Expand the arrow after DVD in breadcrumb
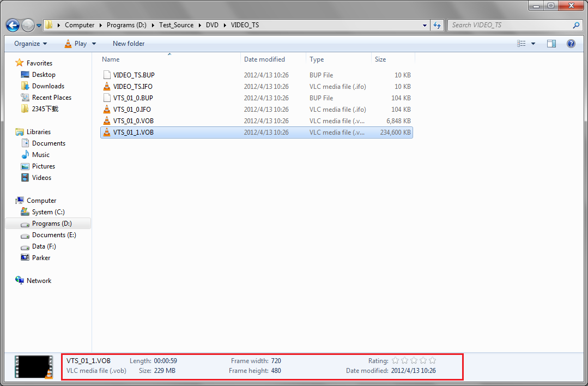The width and height of the screenshot is (588, 386). [225, 25]
